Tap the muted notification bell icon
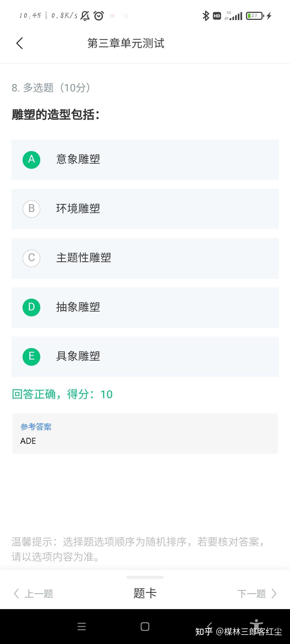 pyautogui.click(x=85, y=16)
